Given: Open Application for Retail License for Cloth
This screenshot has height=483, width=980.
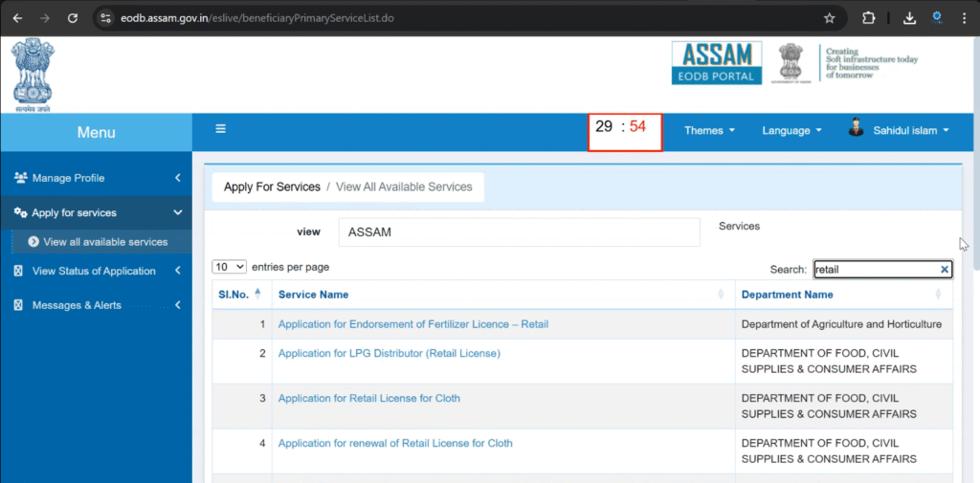Looking at the screenshot, I should click(368, 398).
